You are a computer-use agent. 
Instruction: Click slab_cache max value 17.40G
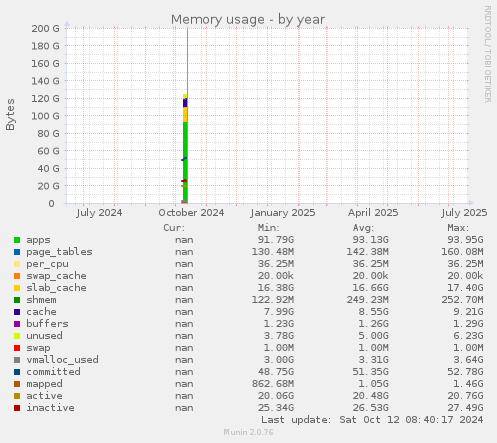[465, 288]
